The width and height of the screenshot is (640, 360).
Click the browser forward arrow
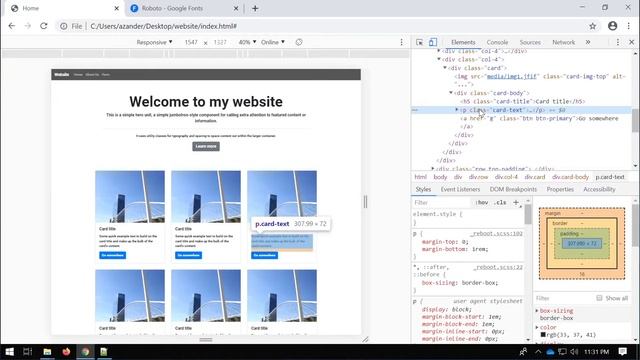pyautogui.click(x=27, y=26)
